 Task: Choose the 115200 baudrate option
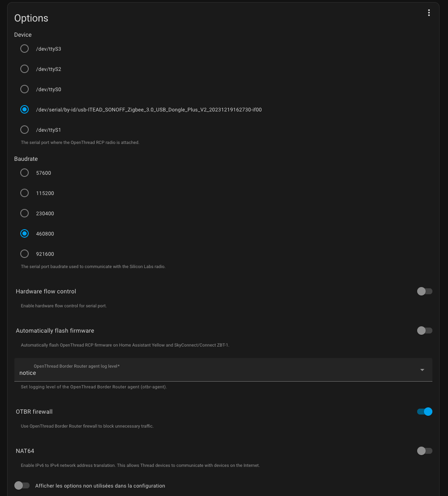(24, 193)
